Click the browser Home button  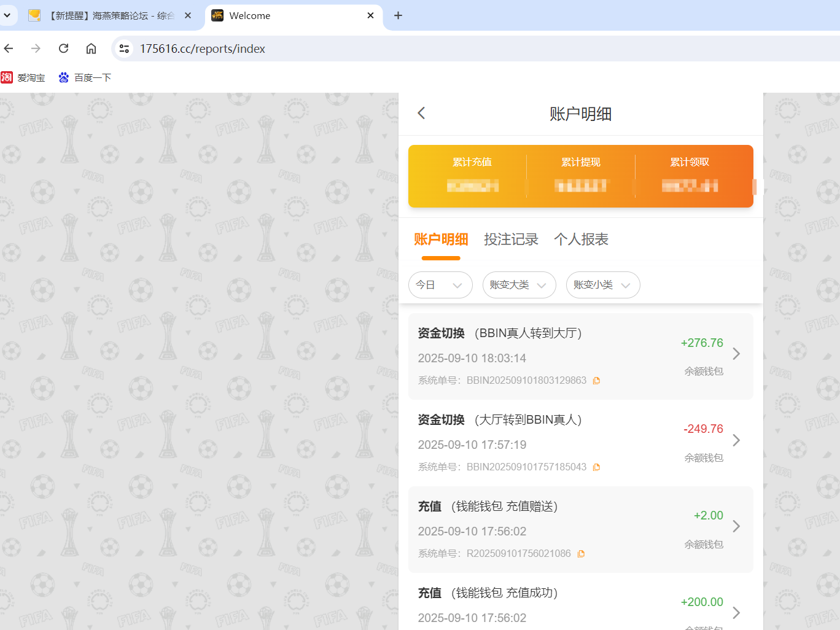click(x=91, y=48)
